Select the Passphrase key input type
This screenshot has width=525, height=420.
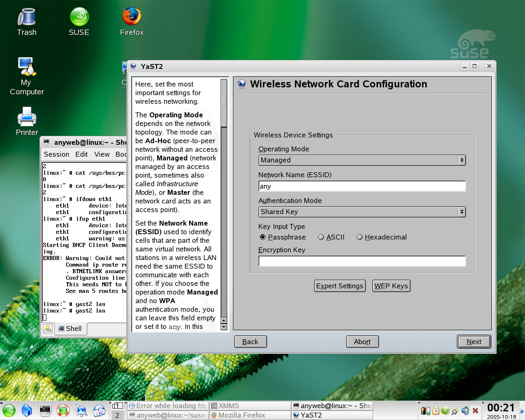click(283, 237)
